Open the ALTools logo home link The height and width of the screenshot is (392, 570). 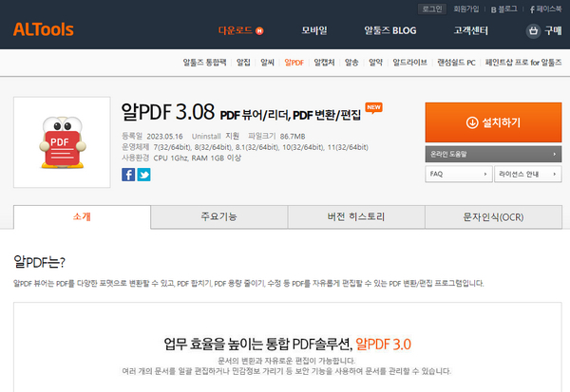(44, 29)
